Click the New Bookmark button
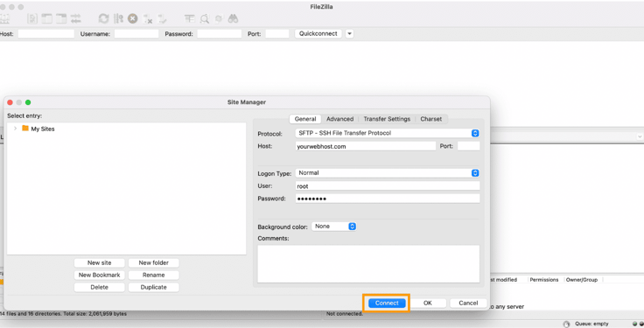This screenshot has width=644, height=328. 100,275
